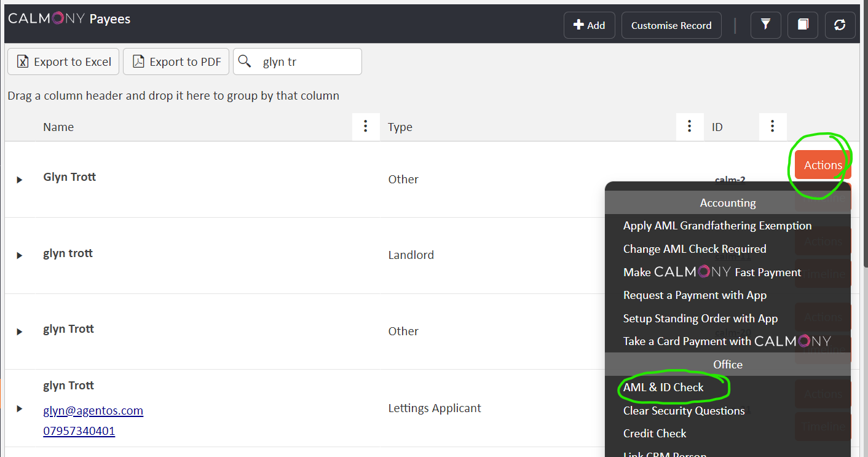Select AML & ID Check menu item
The width and height of the screenshot is (868, 457).
pos(663,387)
